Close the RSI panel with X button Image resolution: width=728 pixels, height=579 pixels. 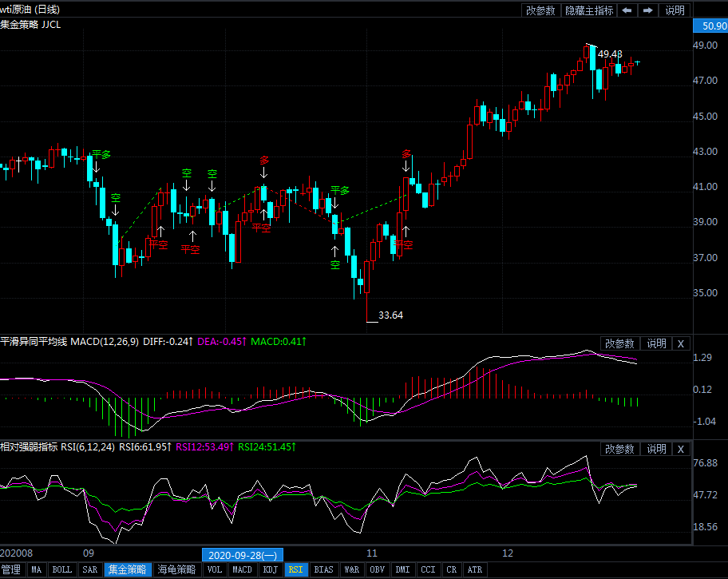click(x=680, y=450)
